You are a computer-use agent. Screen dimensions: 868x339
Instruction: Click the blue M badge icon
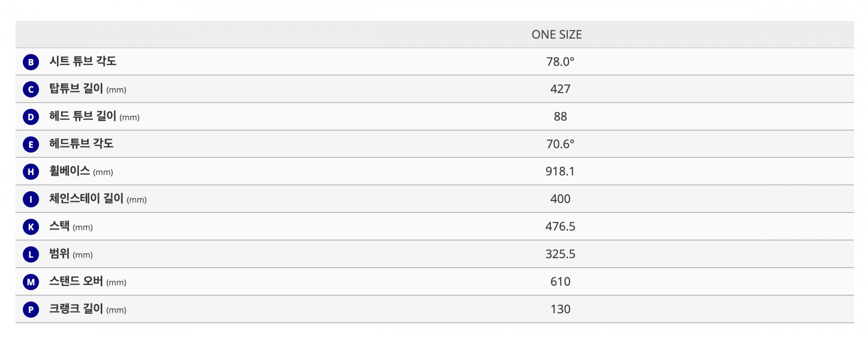tap(31, 282)
